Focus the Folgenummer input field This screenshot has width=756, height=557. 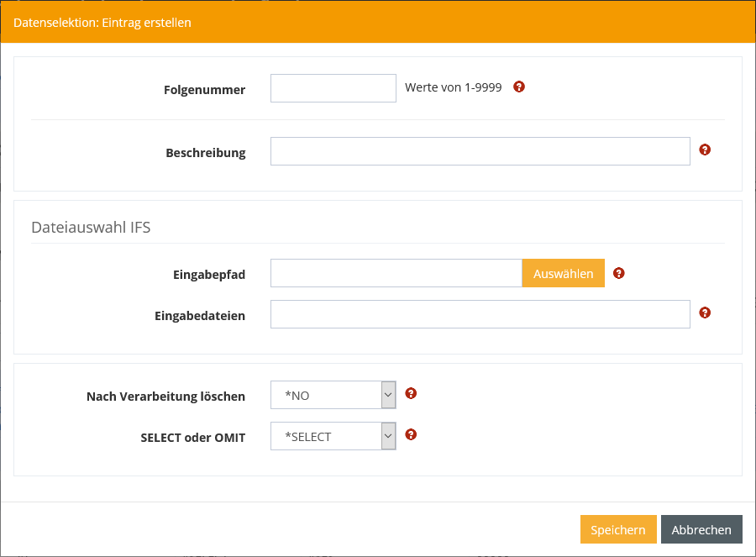click(x=333, y=88)
